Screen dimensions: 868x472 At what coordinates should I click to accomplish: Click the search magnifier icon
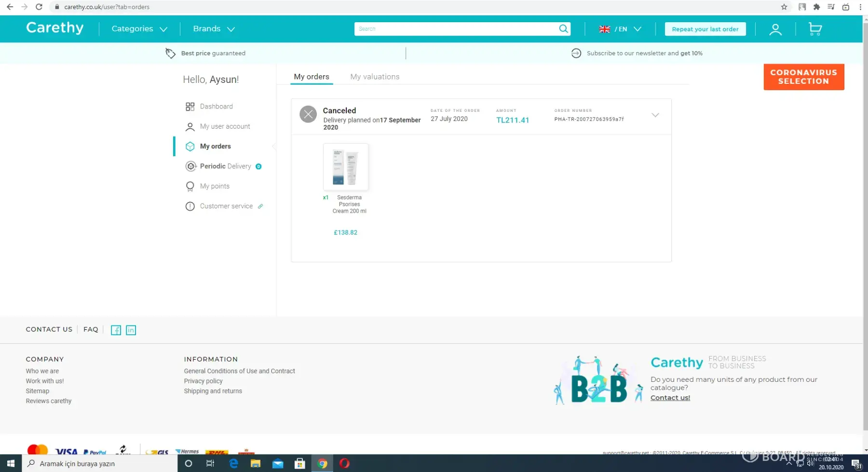pyautogui.click(x=563, y=29)
